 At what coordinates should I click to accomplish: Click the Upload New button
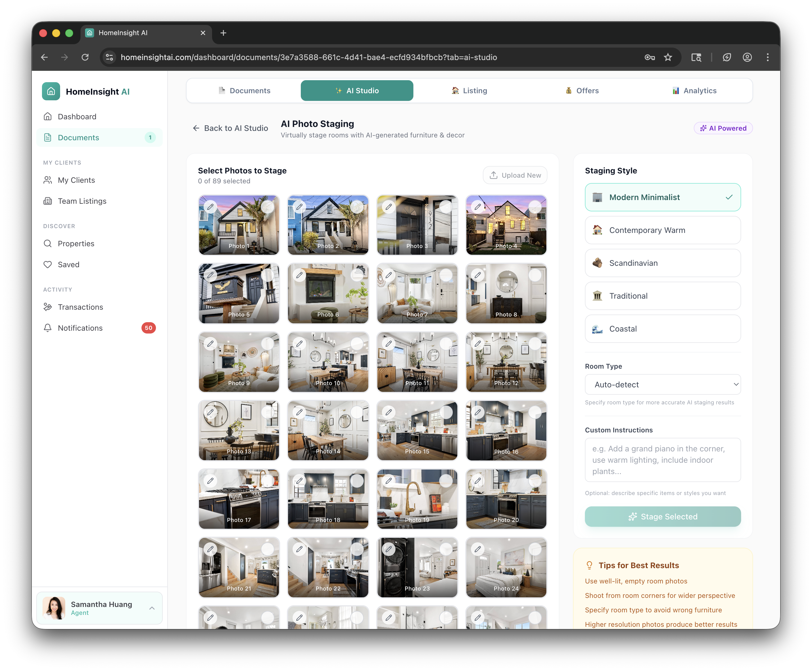(515, 175)
